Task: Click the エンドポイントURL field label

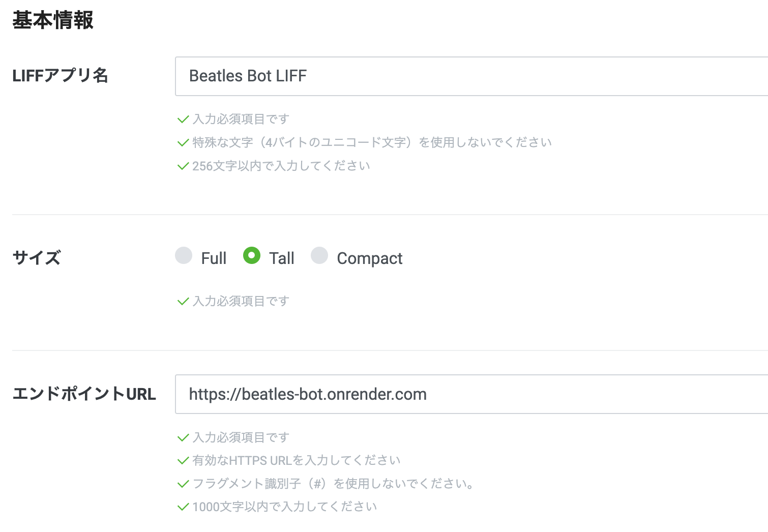Action: click(84, 393)
